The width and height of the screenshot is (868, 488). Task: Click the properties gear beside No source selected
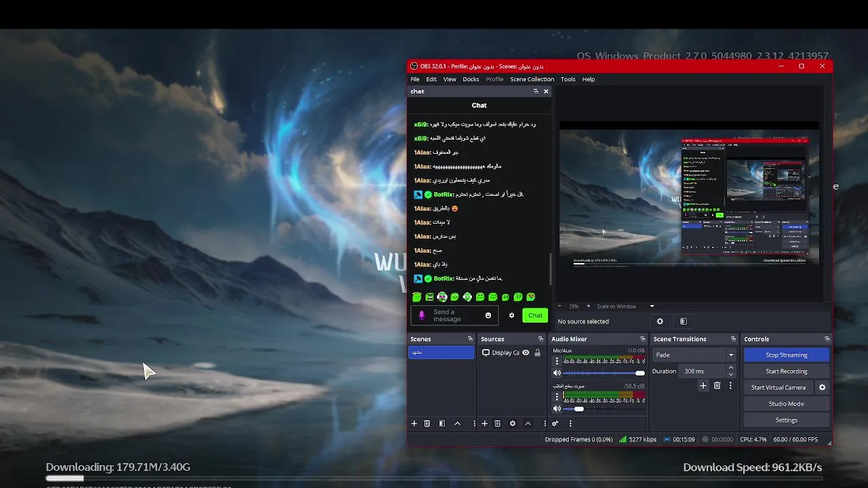(x=660, y=321)
